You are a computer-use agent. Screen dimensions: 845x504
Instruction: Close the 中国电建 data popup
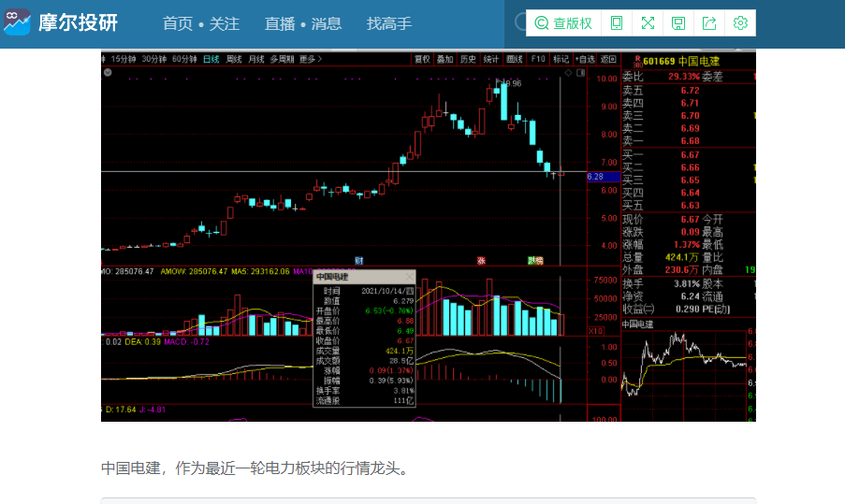[x=409, y=276]
